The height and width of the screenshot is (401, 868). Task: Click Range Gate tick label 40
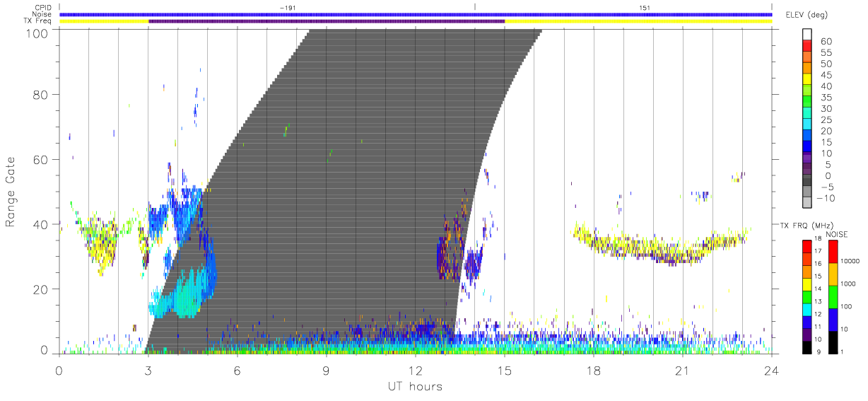coord(41,224)
